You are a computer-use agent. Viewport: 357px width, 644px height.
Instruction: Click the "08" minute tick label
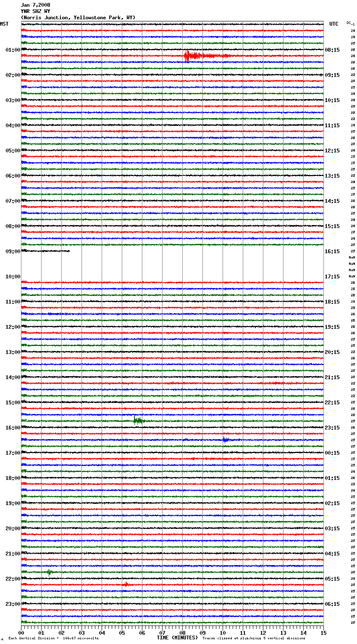coord(182,633)
